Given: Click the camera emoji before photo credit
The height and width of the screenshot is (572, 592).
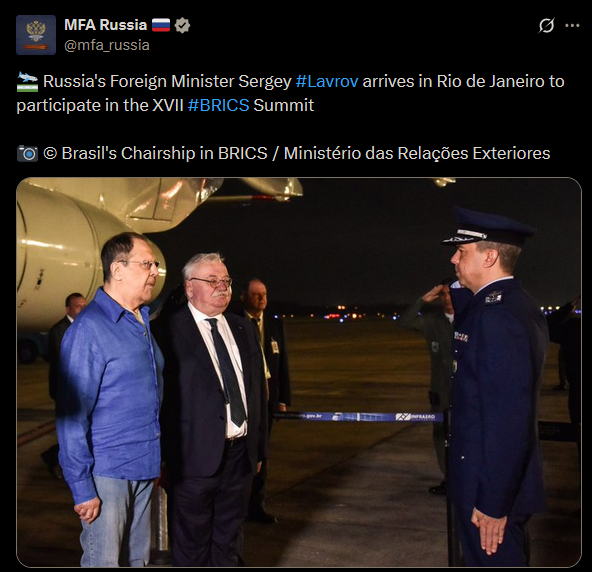Looking at the screenshot, I should click(28, 153).
